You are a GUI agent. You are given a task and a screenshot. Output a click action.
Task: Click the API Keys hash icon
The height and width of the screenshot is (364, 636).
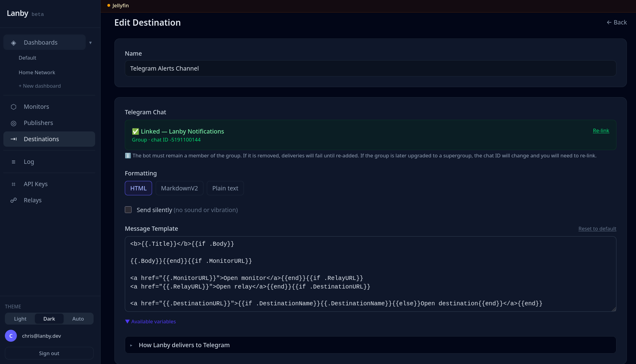pos(13,184)
